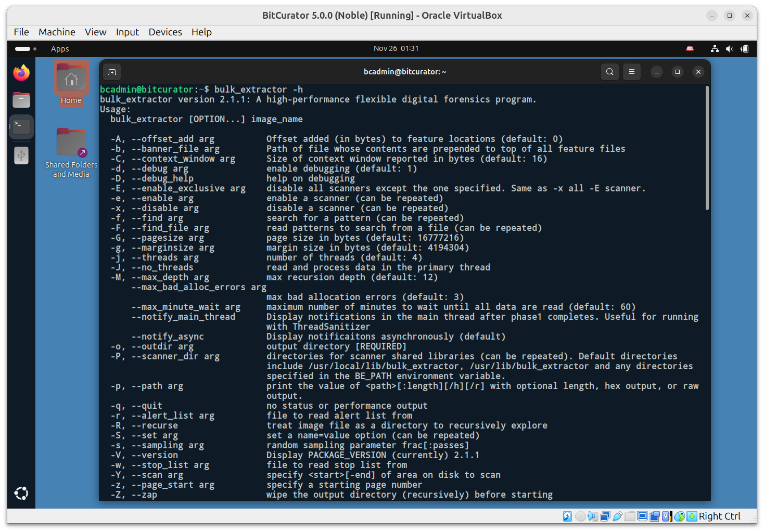Viewport: 764px width, 532px height.
Task: Click 'number of threads (default: 4)' text
Action: click(345, 257)
